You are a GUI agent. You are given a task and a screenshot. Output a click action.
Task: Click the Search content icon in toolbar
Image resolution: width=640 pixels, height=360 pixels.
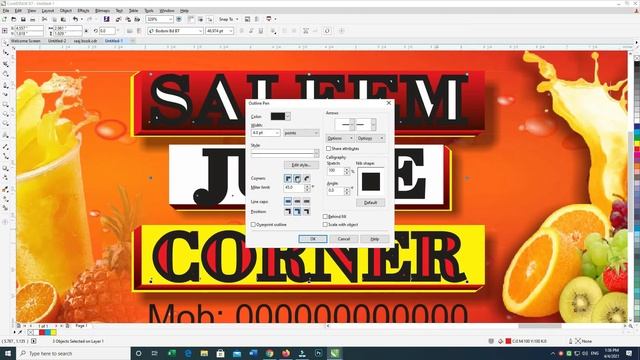[x=107, y=19]
